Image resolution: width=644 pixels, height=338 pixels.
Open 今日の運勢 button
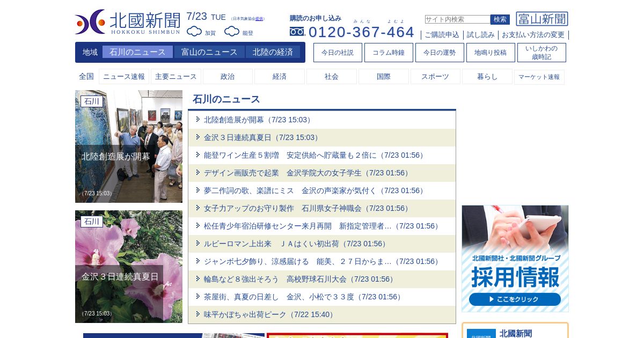(x=440, y=53)
